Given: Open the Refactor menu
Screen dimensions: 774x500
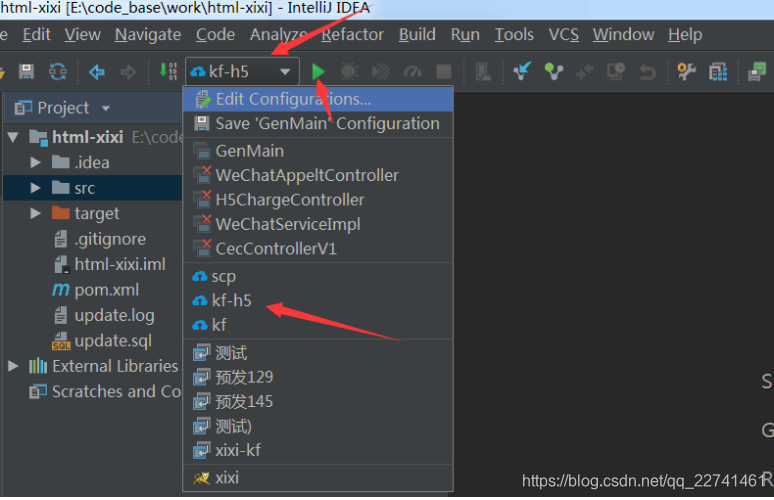Looking at the screenshot, I should [x=352, y=35].
